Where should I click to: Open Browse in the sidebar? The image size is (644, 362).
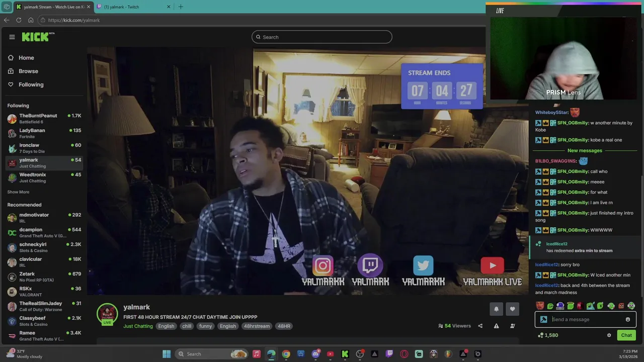[x=28, y=71]
